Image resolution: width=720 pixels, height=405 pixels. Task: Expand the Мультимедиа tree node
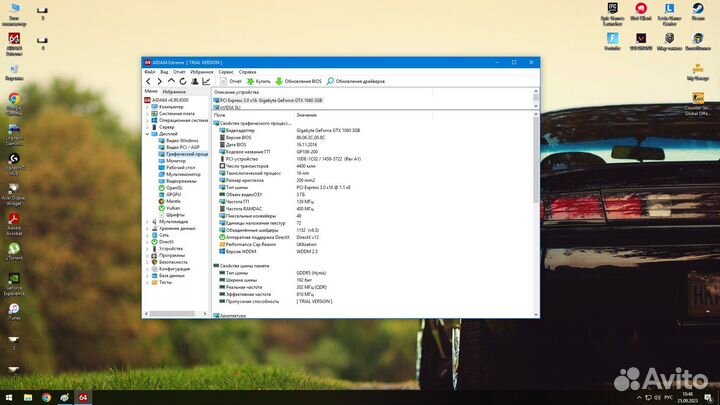click(147, 222)
